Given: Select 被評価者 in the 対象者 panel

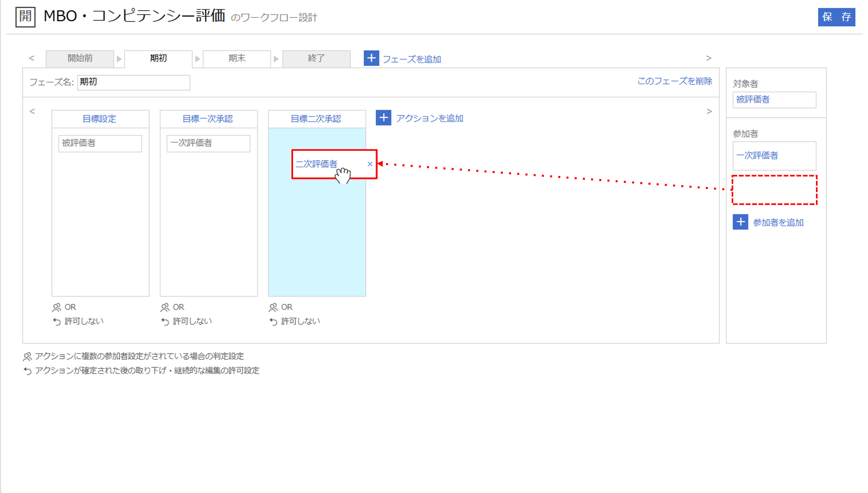Looking at the screenshot, I should [774, 100].
